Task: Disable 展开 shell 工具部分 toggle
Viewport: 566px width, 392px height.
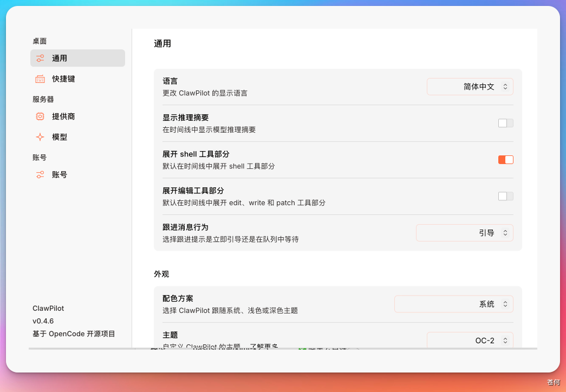Action: (505, 160)
